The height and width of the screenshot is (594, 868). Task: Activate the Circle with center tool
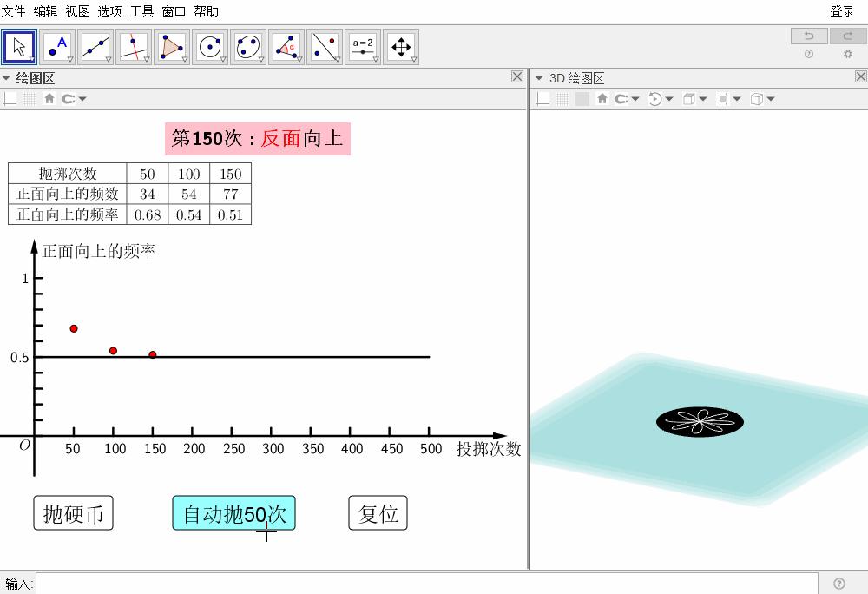pyautogui.click(x=210, y=47)
